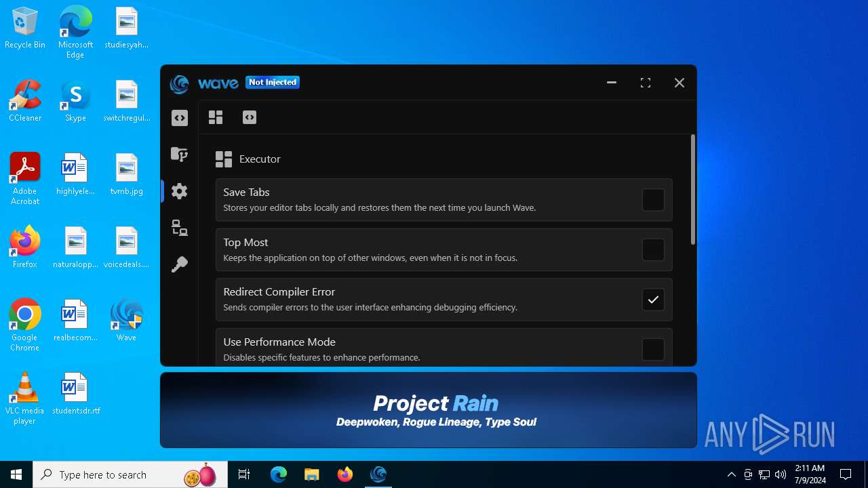Select the studiesyah image file on desktop
Image resolution: width=868 pixels, height=488 pixels.
pyautogui.click(x=126, y=28)
